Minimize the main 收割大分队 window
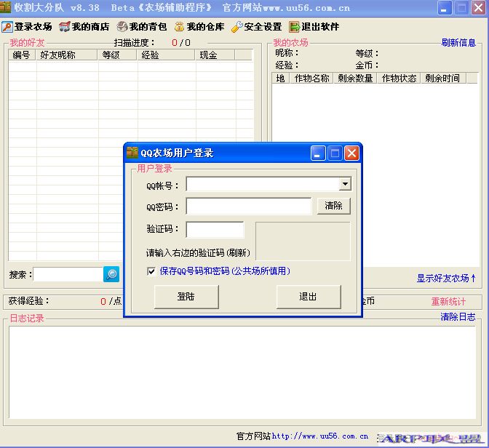Screen dimensions: 489x448 (445, 7)
